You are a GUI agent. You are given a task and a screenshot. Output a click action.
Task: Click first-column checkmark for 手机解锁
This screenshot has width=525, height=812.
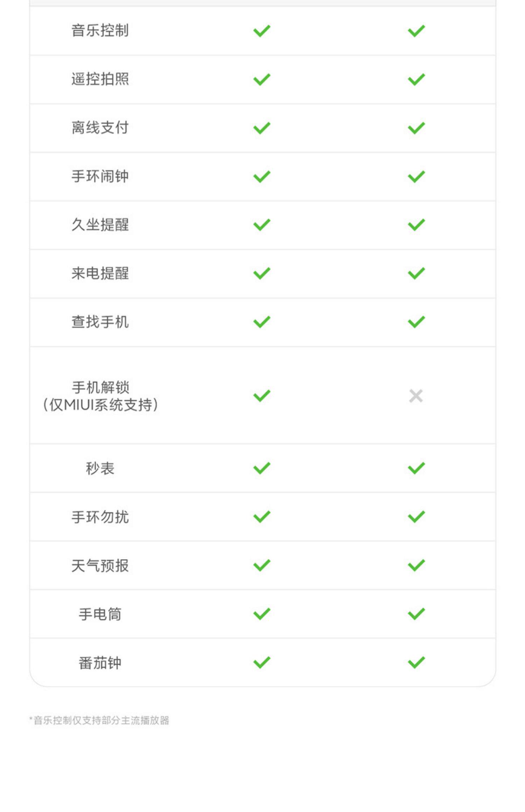point(262,396)
